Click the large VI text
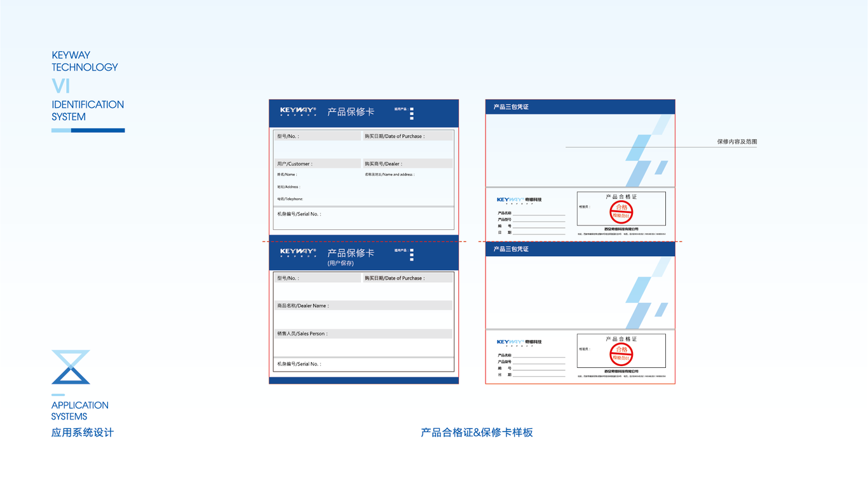Screen dimensions: 868x488 60,86
